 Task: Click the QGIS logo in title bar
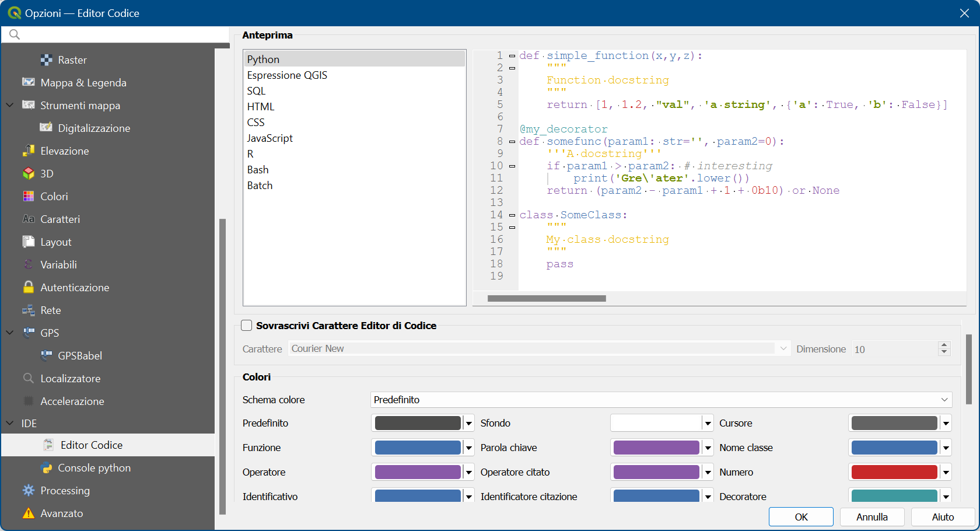pyautogui.click(x=14, y=12)
